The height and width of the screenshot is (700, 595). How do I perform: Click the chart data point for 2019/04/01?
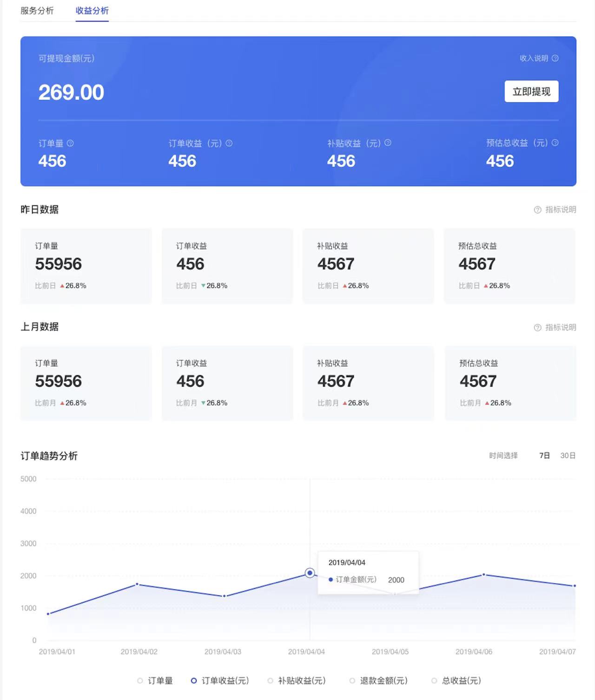(x=48, y=614)
